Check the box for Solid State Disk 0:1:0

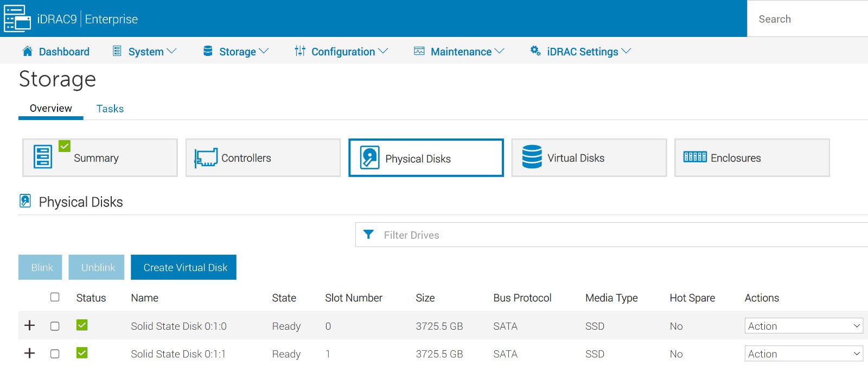(55, 326)
